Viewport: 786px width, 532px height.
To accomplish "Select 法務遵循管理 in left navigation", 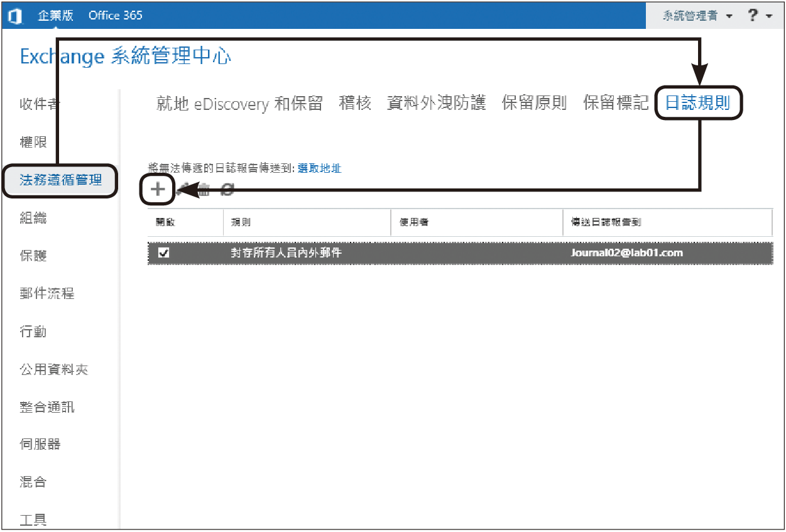I will coord(60,181).
